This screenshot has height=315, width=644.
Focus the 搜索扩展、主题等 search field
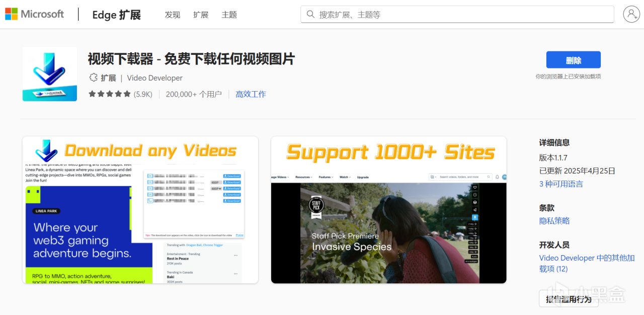coord(457,14)
